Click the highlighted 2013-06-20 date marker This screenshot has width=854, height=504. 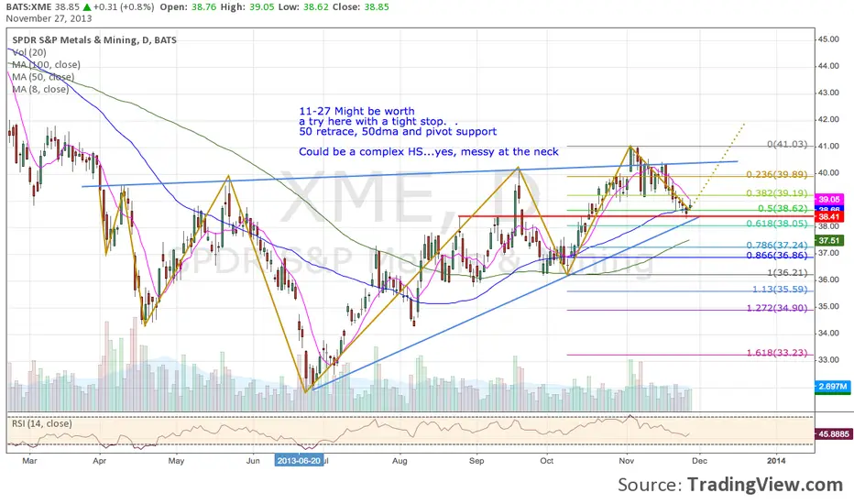click(x=299, y=460)
